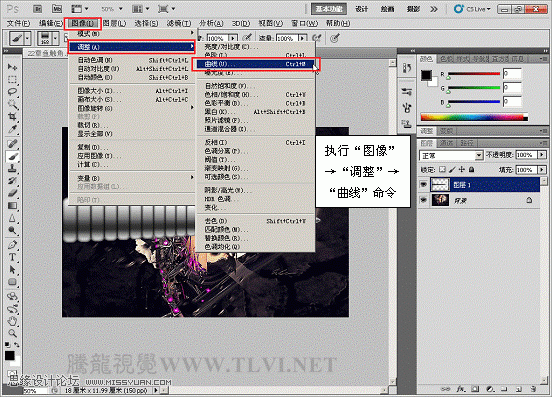The width and height of the screenshot is (552, 397).
Task: Select the Crop tool
Action: tap(12, 116)
